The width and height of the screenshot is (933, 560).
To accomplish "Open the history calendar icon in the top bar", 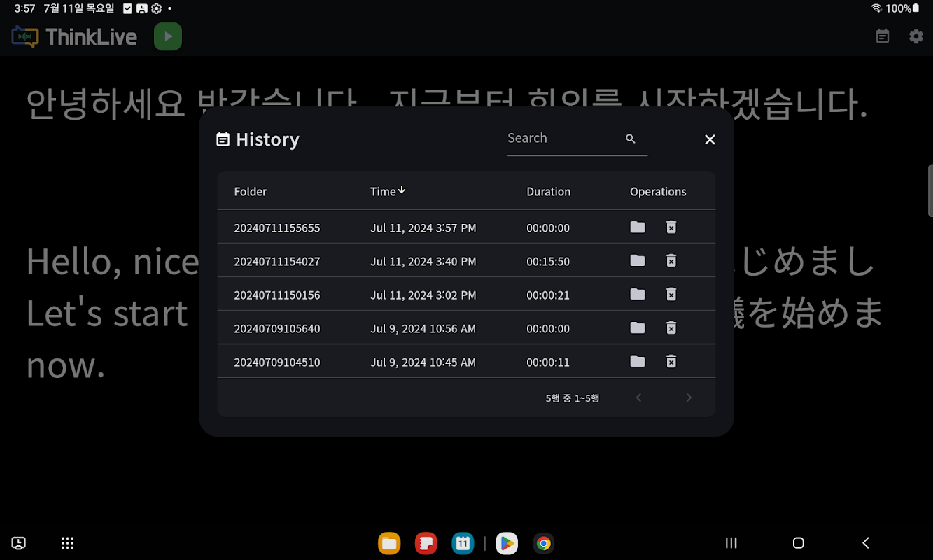I will tap(882, 36).
